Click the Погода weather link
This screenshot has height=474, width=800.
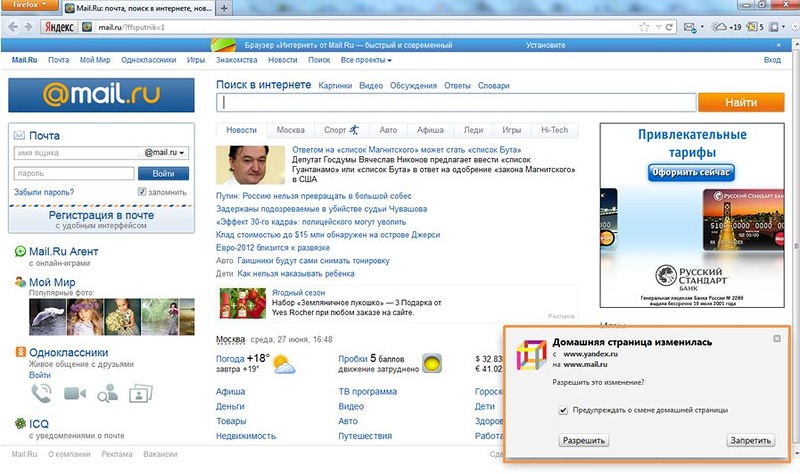[x=230, y=359]
